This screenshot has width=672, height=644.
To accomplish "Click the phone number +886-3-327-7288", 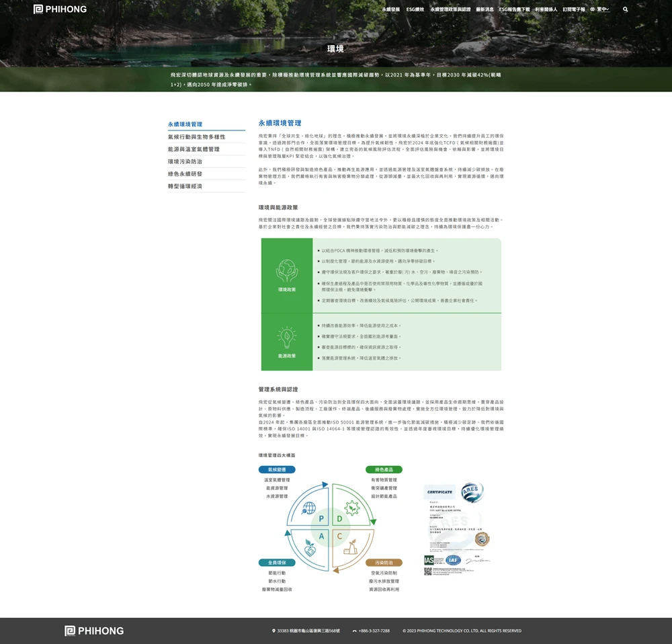I will tap(374, 631).
